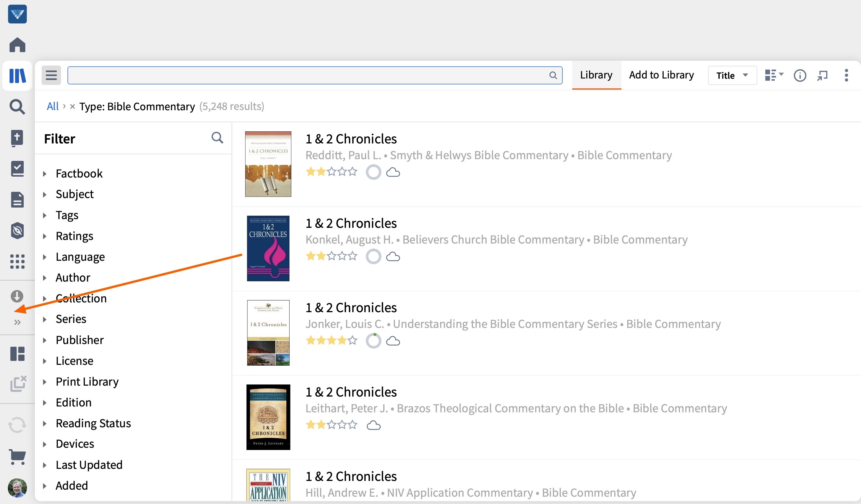Click the All breadcrumb link
Screen dimensions: 861x504
[53, 106]
